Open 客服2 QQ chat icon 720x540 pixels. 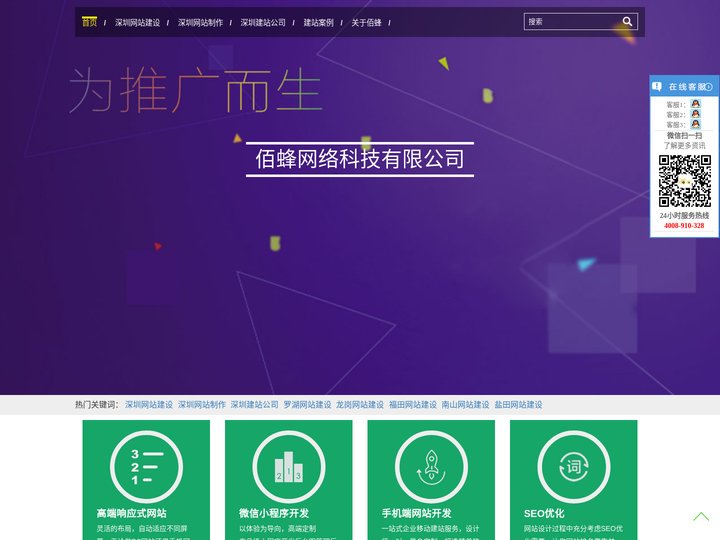[696, 114]
